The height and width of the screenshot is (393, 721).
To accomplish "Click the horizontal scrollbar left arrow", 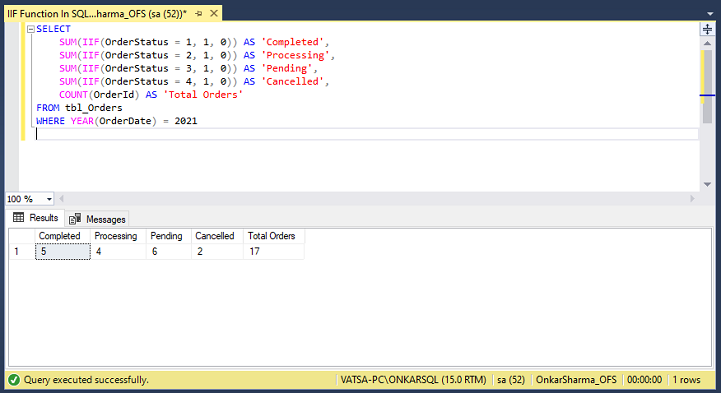I will click(x=62, y=199).
